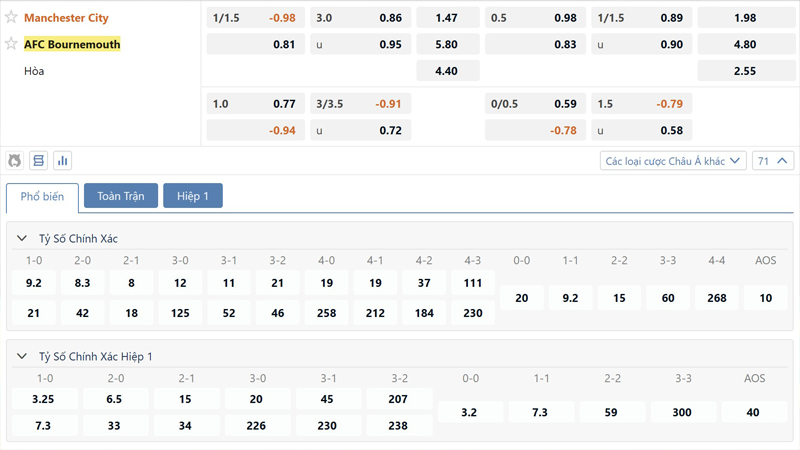This screenshot has width=800, height=450.
Task: Click the AFC Bournemouth team name
Action: [x=72, y=44]
